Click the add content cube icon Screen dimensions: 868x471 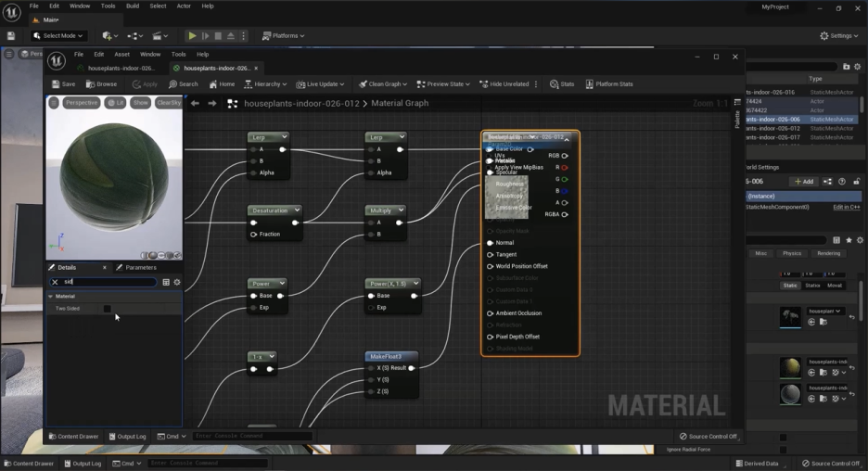point(109,36)
